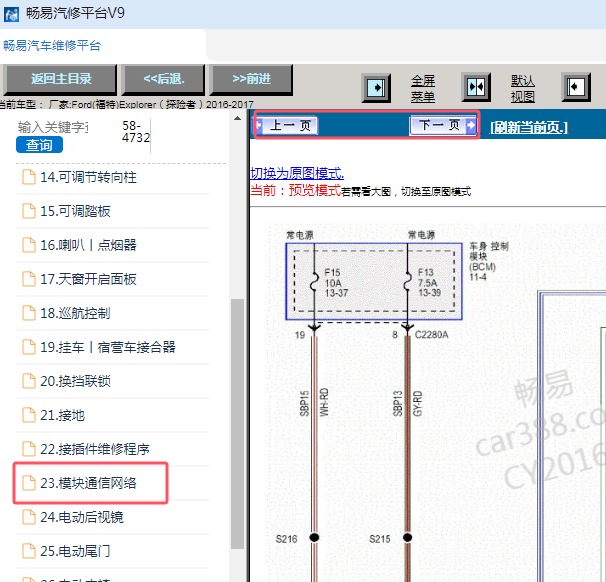The height and width of the screenshot is (582, 606).
Task: Click the sidebar scrollbar up arrow
Action: (x=237, y=119)
